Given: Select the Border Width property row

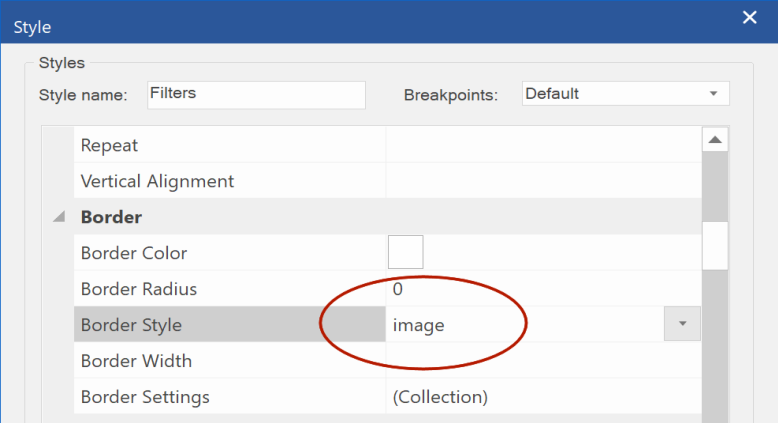Looking at the screenshot, I should (x=388, y=360).
